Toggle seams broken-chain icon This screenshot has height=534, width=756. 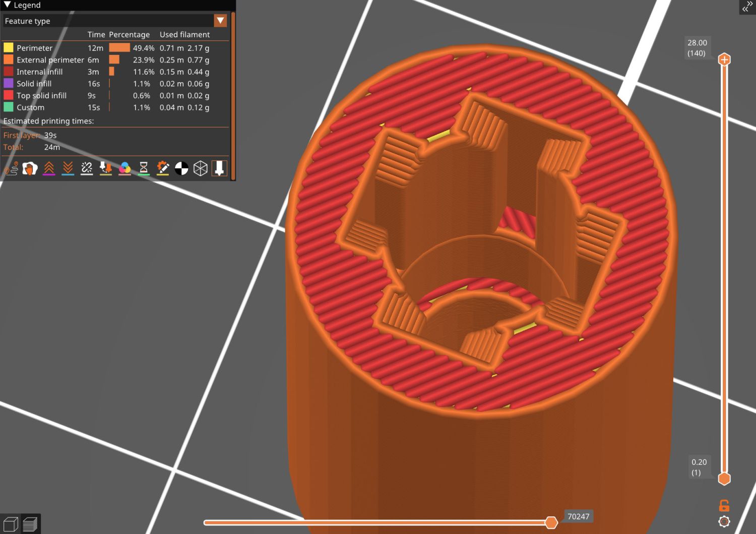(87, 168)
